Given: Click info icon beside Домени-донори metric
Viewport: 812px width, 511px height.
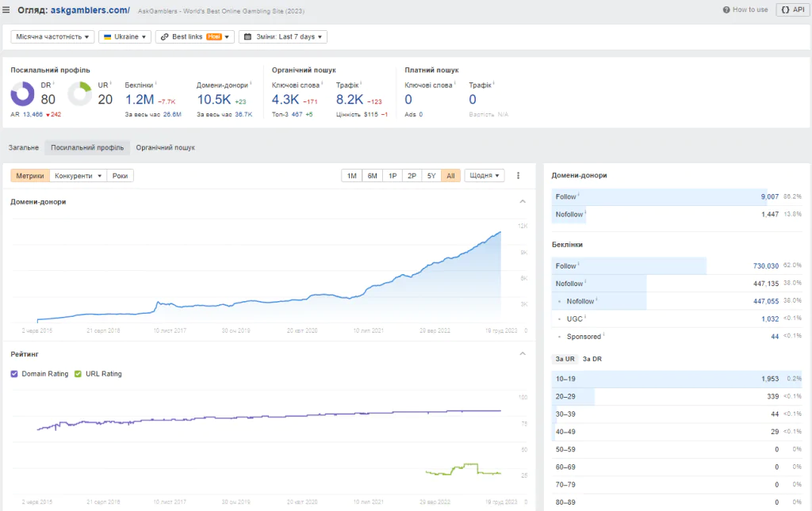Looking at the screenshot, I should point(251,83).
